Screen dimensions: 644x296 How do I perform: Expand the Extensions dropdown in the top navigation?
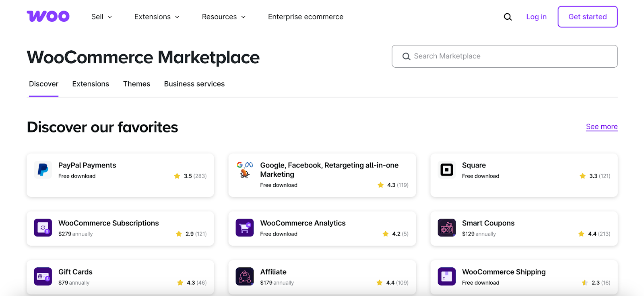point(157,17)
